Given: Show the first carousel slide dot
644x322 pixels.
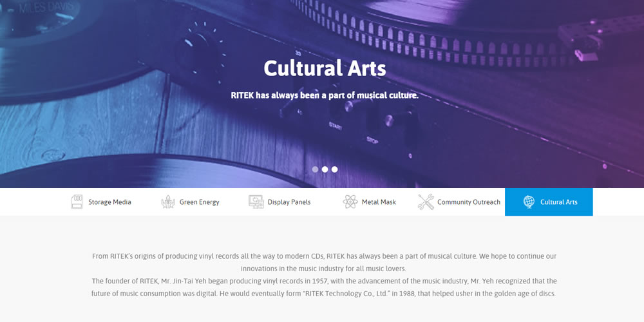Looking at the screenshot, I should (315, 169).
